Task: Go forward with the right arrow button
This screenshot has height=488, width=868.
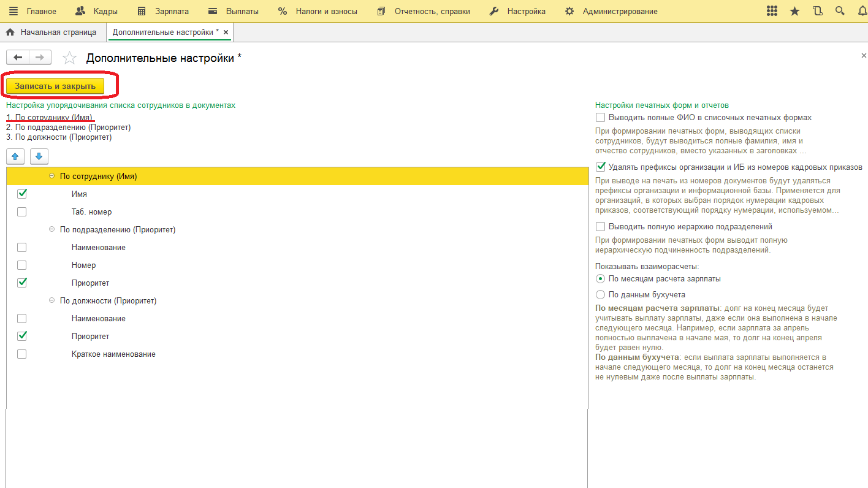Action: pos(40,58)
